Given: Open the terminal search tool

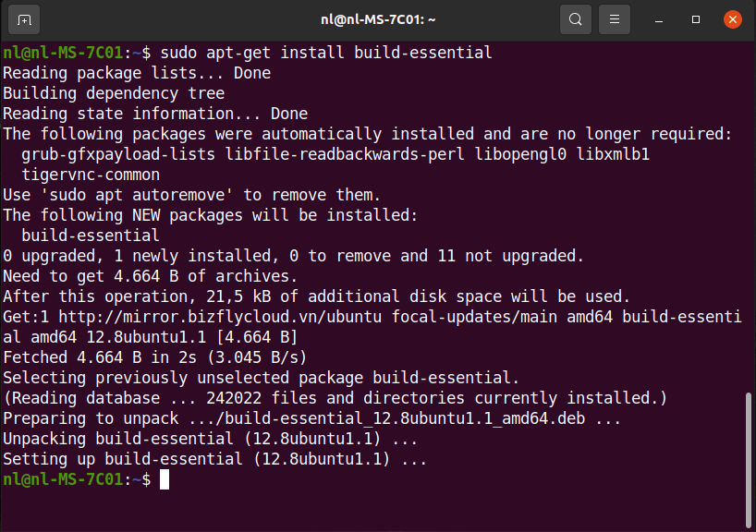Looking at the screenshot, I should point(575,19).
